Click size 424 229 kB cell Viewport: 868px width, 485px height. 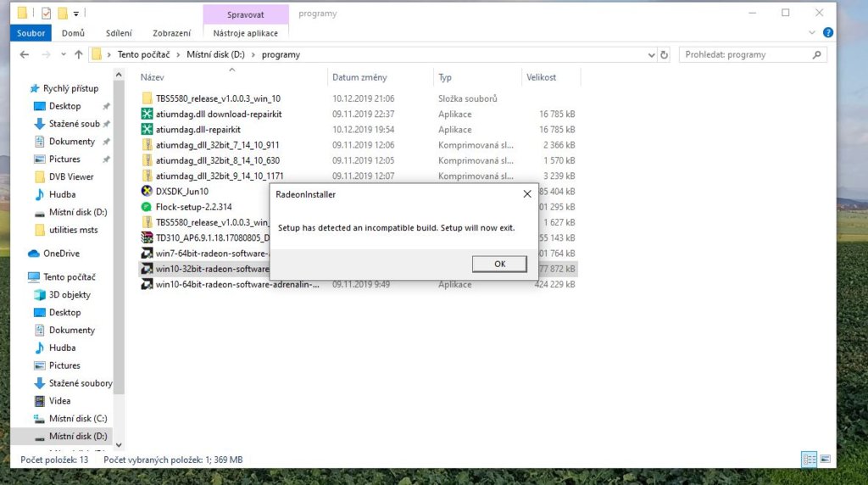pos(554,284)
